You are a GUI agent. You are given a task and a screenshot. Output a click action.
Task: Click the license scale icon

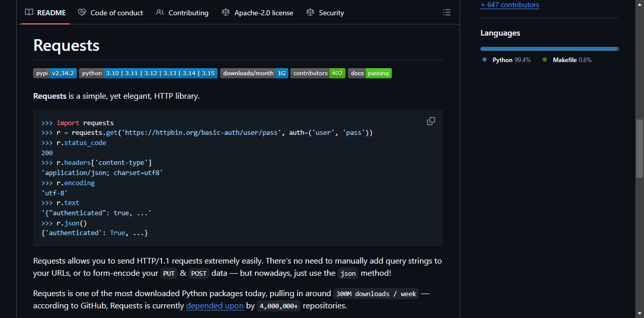tap(226, 12)
